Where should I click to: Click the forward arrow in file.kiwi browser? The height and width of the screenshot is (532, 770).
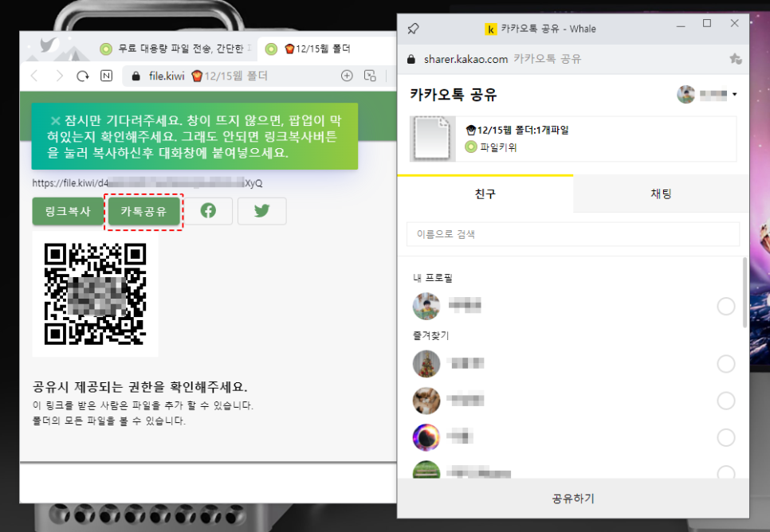(x=60, y=76)
